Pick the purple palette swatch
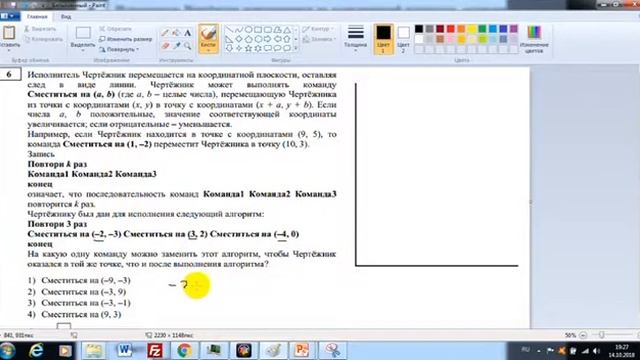The height and width of the screenshot is (360, 640). click(514, 29)
